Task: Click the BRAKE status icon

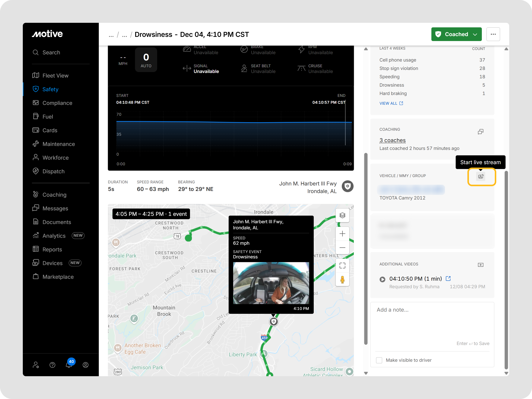Action: point(244,49)
